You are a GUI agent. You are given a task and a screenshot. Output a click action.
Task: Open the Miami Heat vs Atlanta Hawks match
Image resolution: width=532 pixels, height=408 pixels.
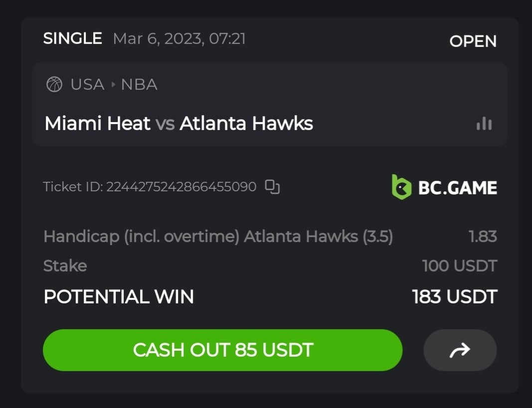coord(178,124)
